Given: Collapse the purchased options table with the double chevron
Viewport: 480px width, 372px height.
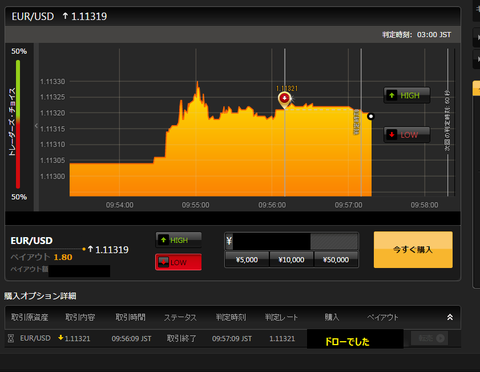Looking at the screenshot, I should [x=450, y=317].
